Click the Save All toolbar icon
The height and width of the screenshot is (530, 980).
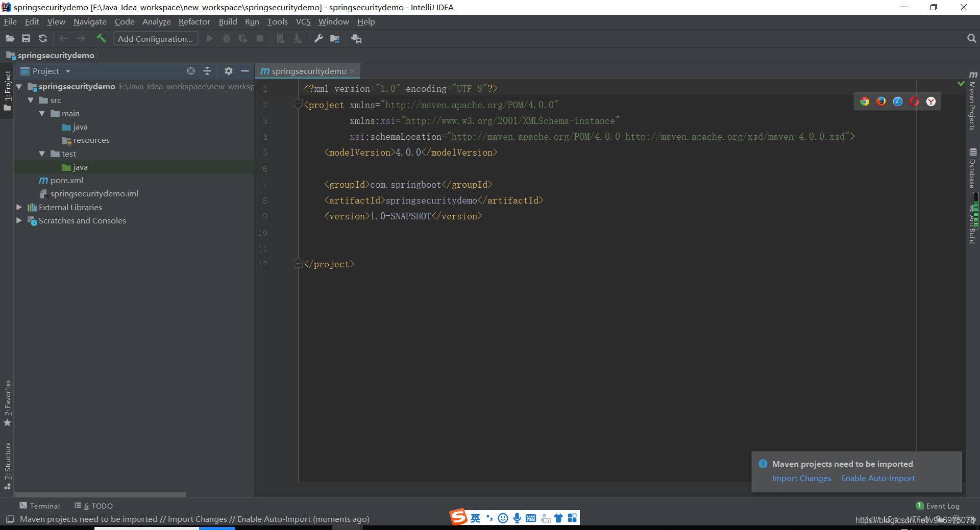coord(26,39)
